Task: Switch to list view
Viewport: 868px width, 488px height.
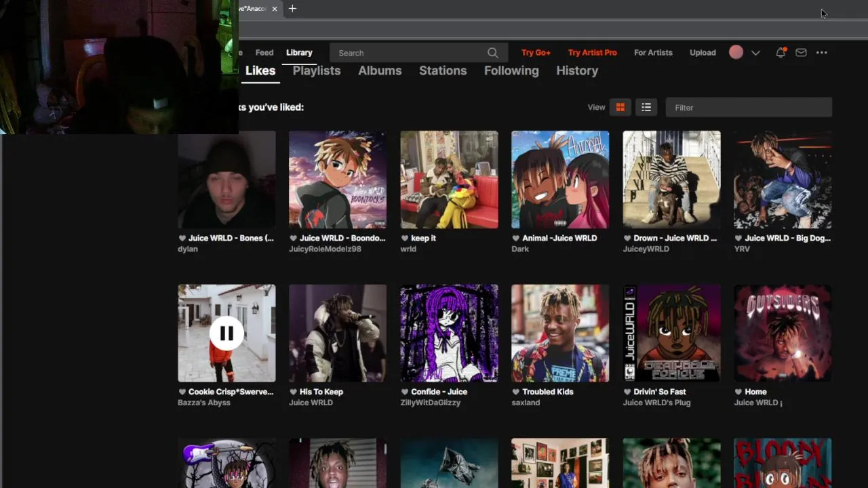Action: click(646, 107)
